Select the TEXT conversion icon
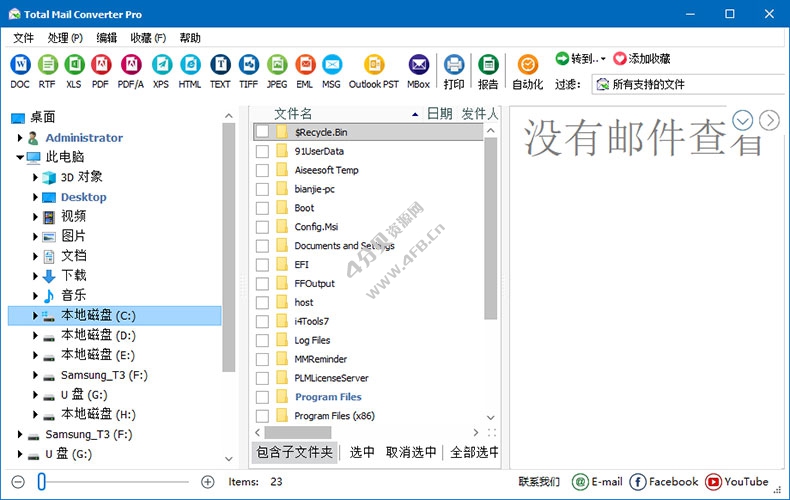 220,65
